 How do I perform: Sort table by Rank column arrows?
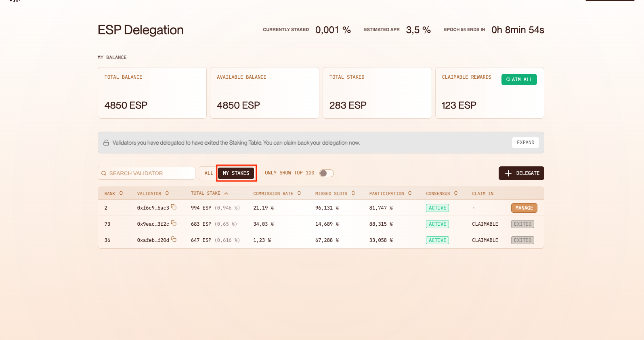121,193
